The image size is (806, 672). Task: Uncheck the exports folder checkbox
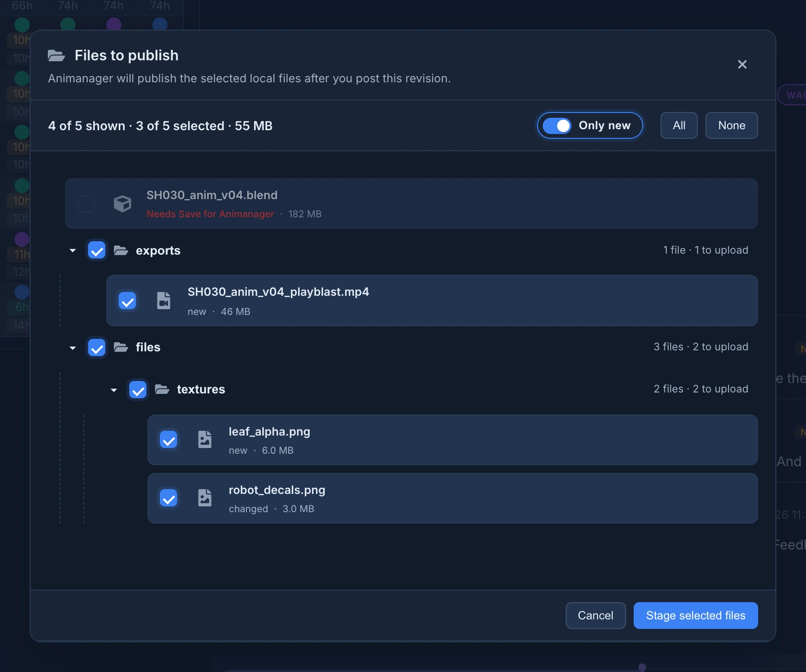click(x=97, y=250)
